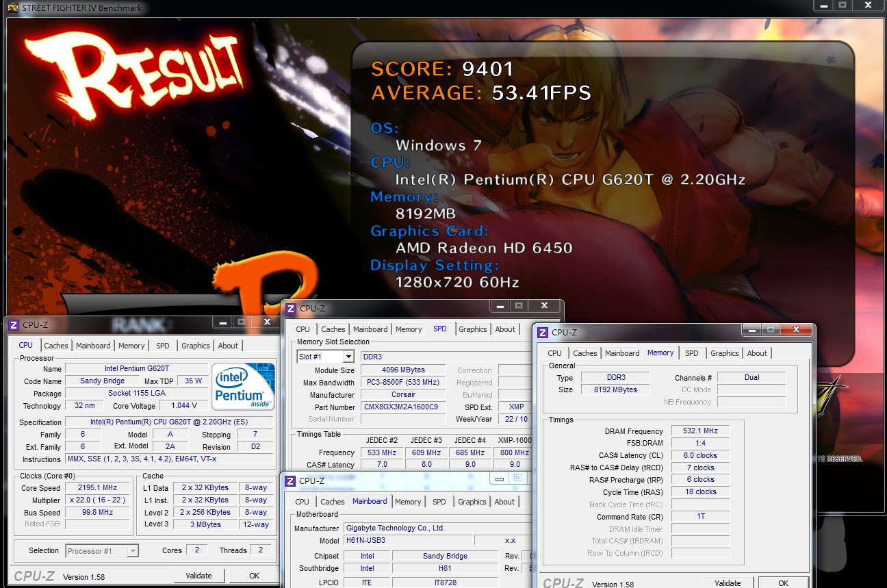
Task: Click the Level 3 cache value '3 MBytes'
Action: click(206, 524)
